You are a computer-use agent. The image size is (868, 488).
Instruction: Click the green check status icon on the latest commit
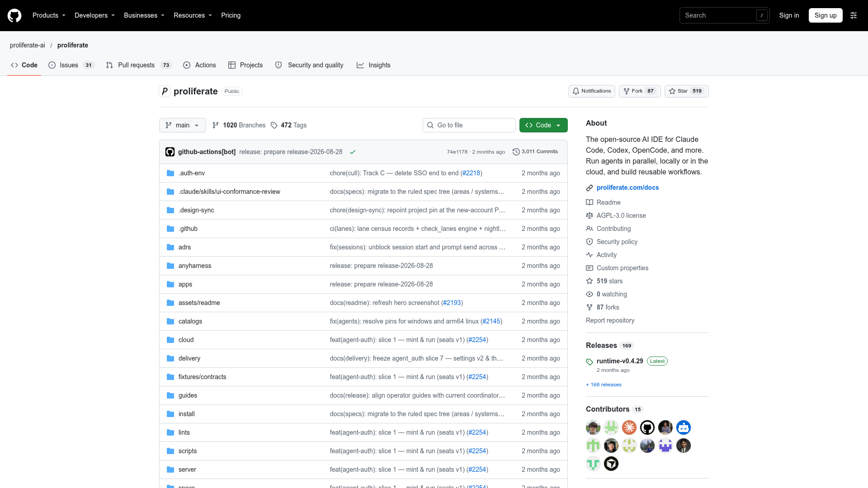[353, 152]
